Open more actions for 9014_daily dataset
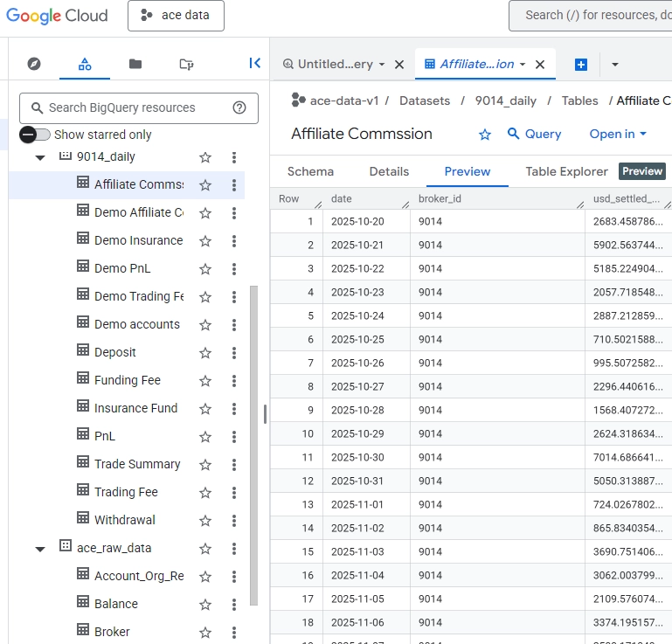 (x=234, y=157)
